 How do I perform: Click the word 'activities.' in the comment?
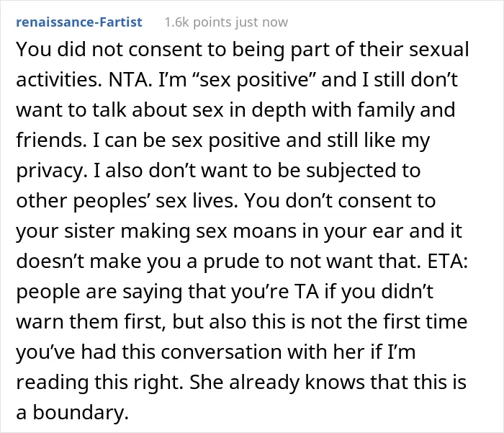coord(59,79)
